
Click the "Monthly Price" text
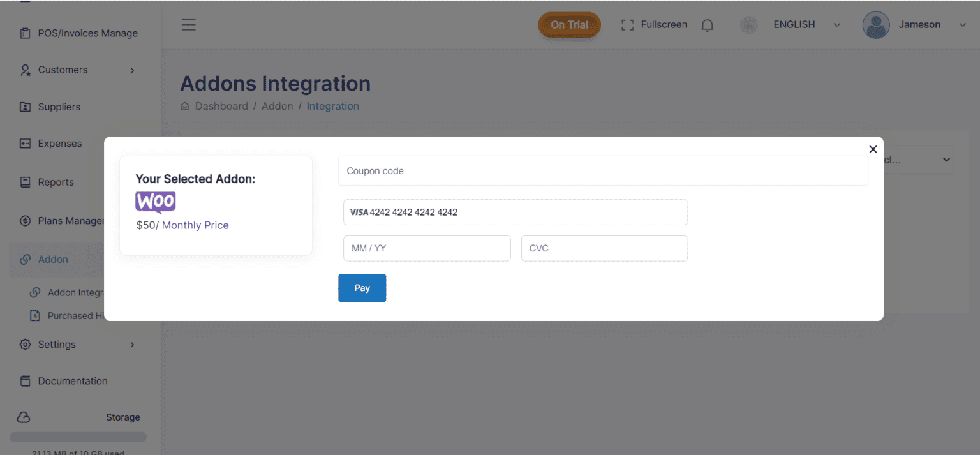click(195, 225)
